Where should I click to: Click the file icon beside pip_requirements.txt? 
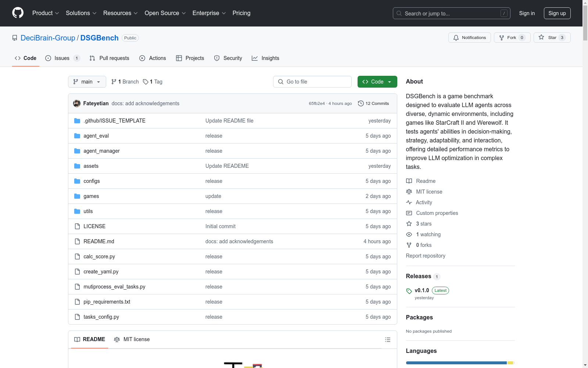point(77,302)
